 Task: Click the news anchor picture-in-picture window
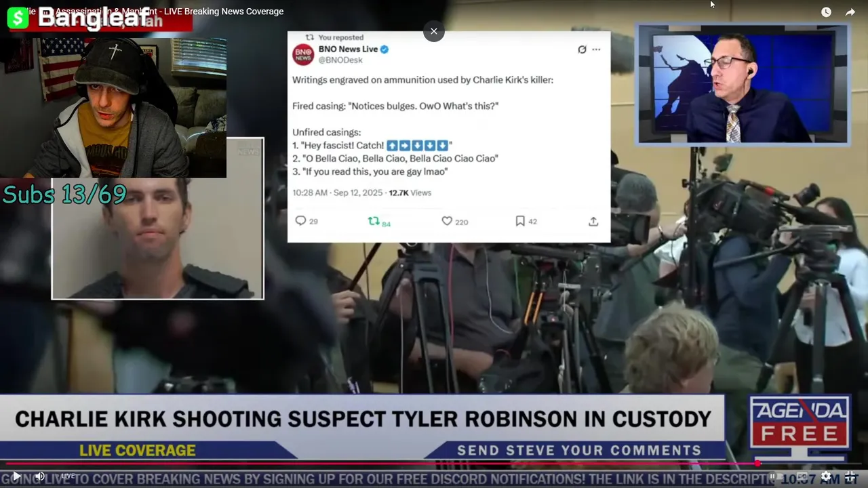[743, 84]
